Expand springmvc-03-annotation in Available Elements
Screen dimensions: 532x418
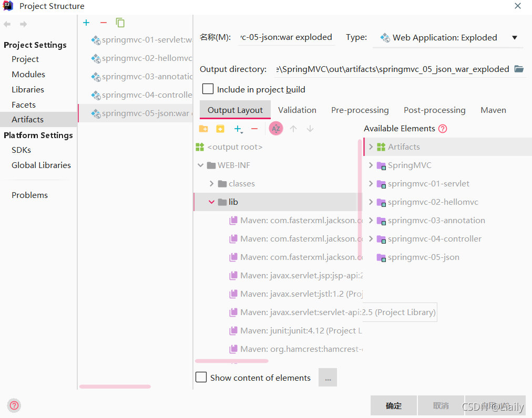coord(371,221)
